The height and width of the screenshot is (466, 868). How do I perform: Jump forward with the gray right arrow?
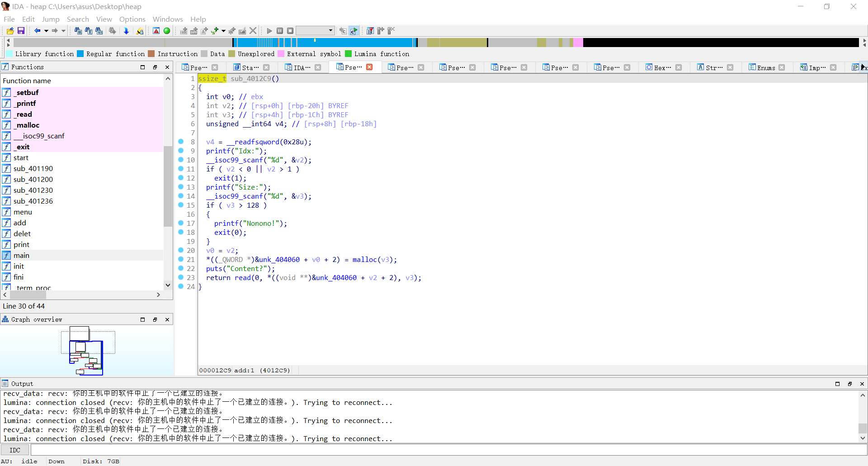(x=55, y=31)
